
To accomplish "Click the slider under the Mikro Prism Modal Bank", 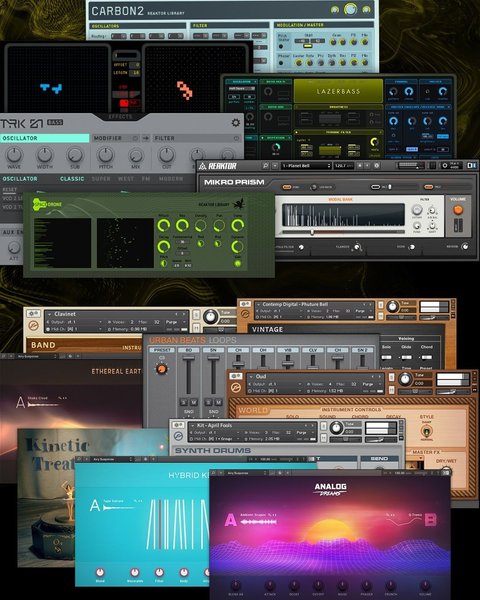I will pos(343,232).
